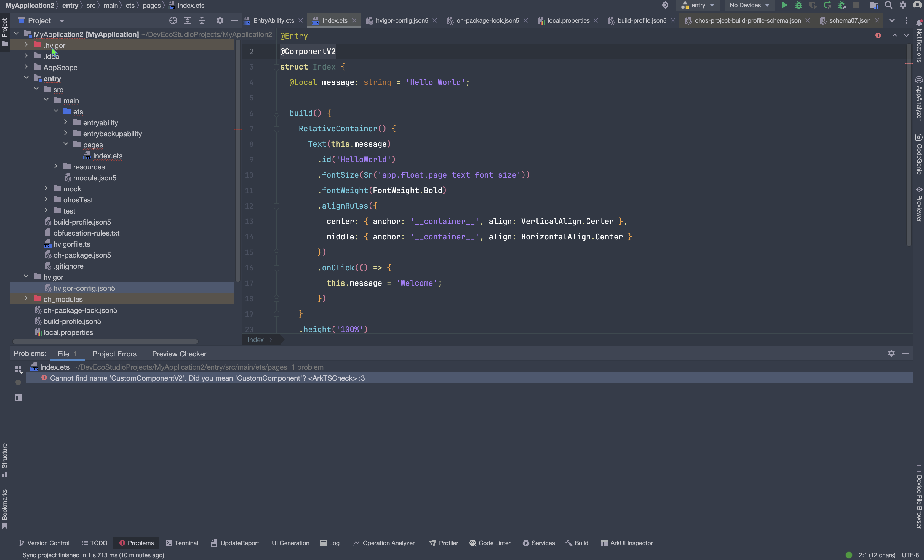Click the grey stop square icon
Viewport: 924px width, 560px height.
[856, 5]
